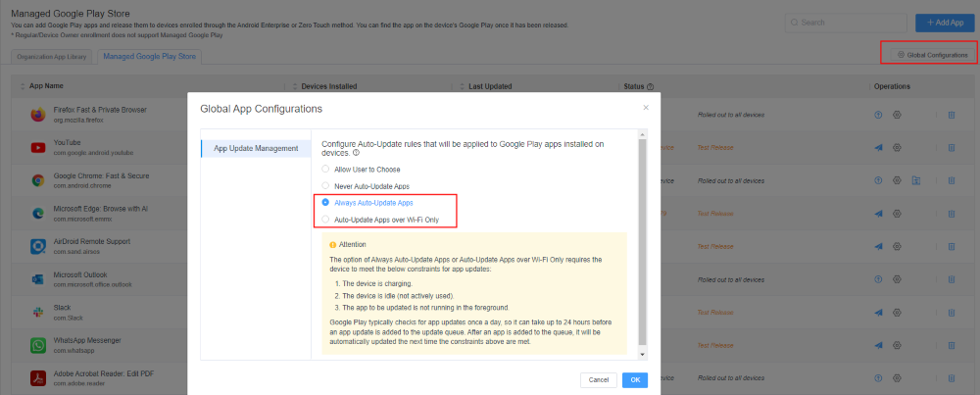Switch to Organization App Library tab
The width and height of the screenshot is (980, 395).
[52, 57]
